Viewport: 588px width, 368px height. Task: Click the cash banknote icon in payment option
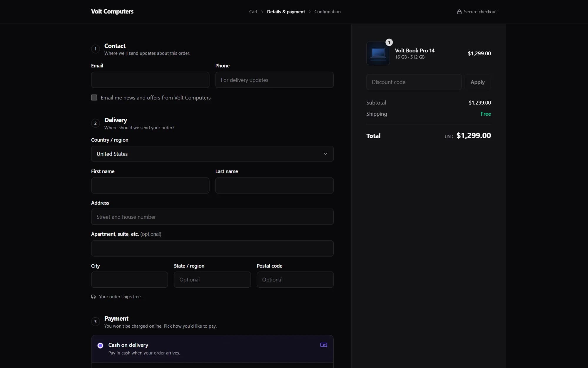coord(324,345)
